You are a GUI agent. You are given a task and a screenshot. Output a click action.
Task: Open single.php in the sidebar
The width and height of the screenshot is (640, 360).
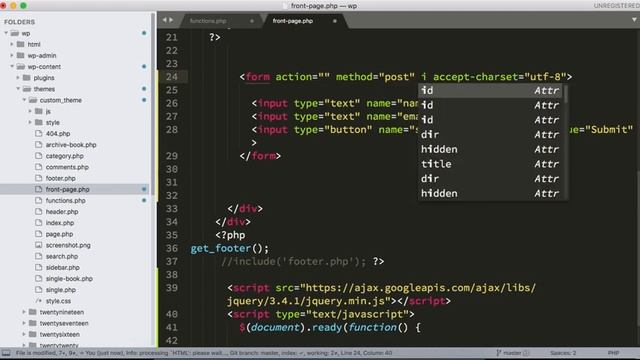click(60, 290)
